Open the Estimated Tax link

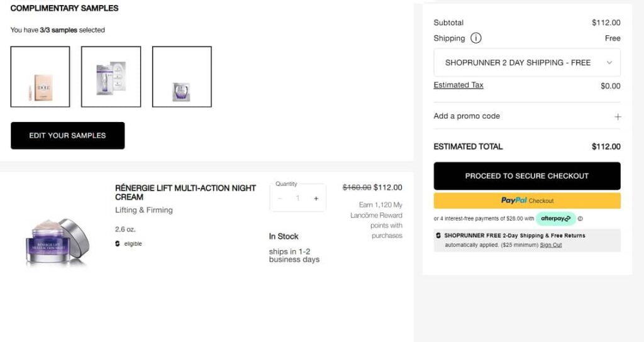458,85
